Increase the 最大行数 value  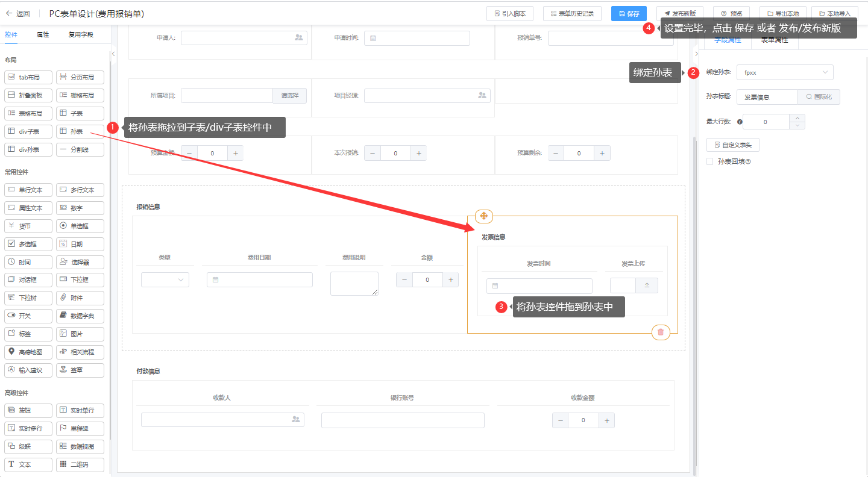(x=797, y=118)
